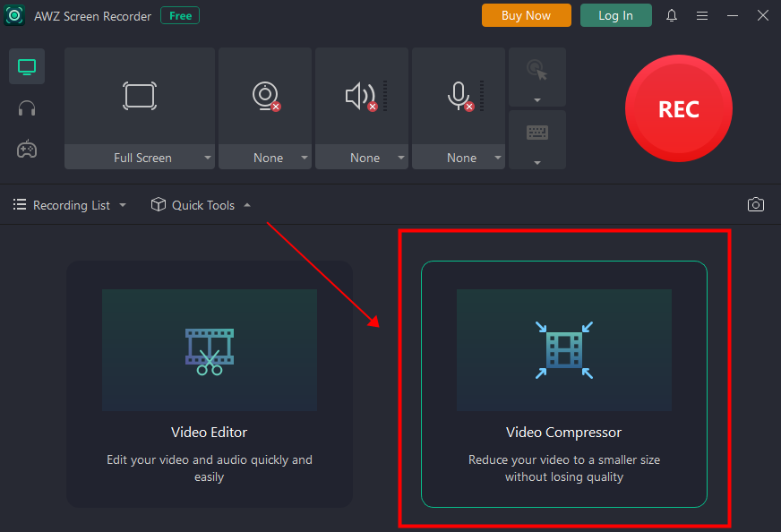Open the Recording List tab
The width and height of the screenshot is (781, 532).
(72, 205)
